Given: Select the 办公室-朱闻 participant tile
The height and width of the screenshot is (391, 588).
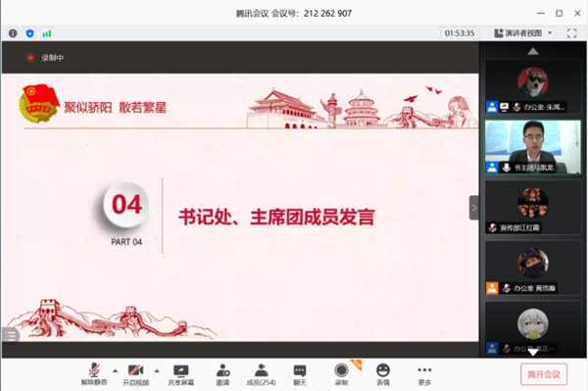Looking at the screenshot, I should tap(533, 86).
